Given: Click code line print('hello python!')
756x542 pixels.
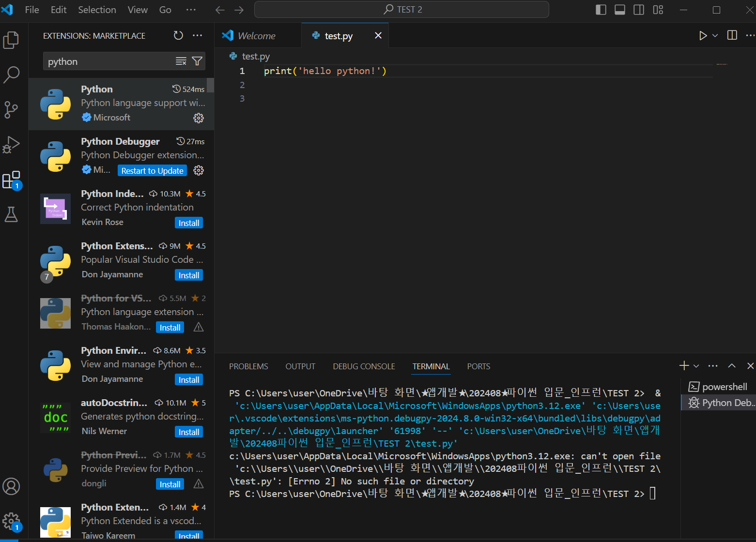Looking at the screenshot, I should [x=325, y=71].
